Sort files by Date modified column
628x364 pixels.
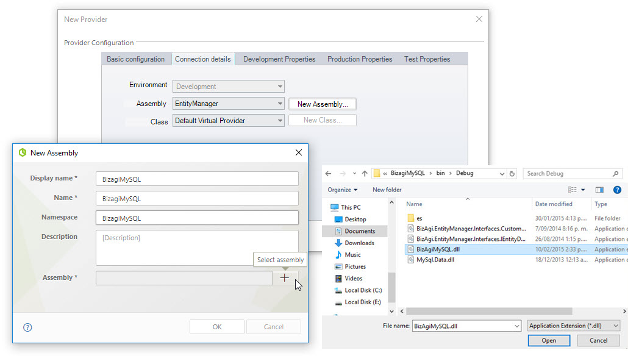[554, 204]
